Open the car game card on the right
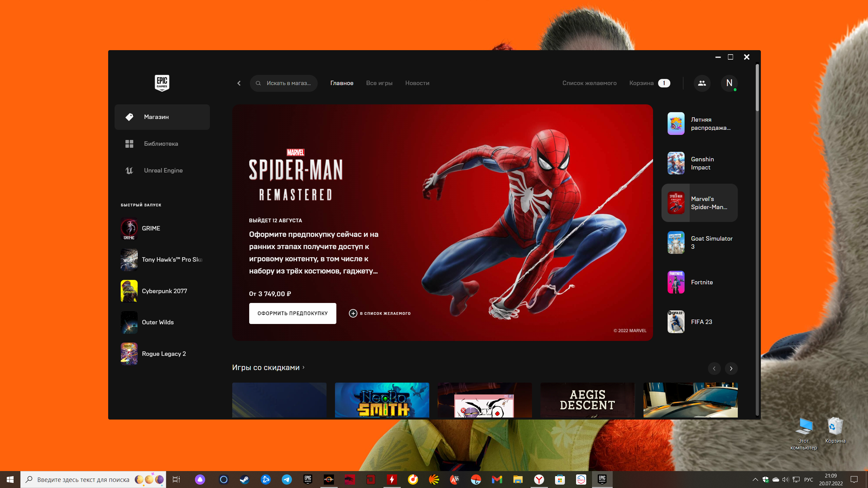Viewport: 868px width, 488px height. [691, 400]
